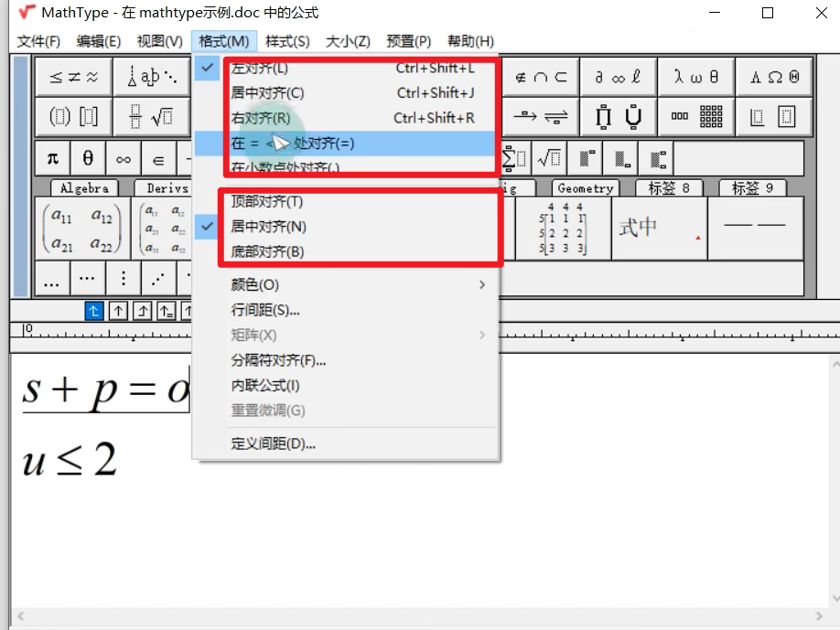Insert the infinity symbol
The height and width of the screenshot is (630, 840).
point(124,159)
